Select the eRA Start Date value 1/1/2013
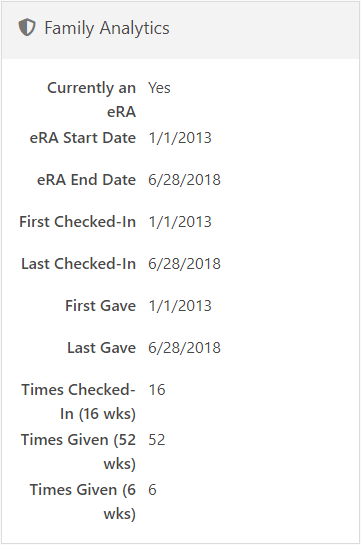The image size is (361, 545). point(180,138)
